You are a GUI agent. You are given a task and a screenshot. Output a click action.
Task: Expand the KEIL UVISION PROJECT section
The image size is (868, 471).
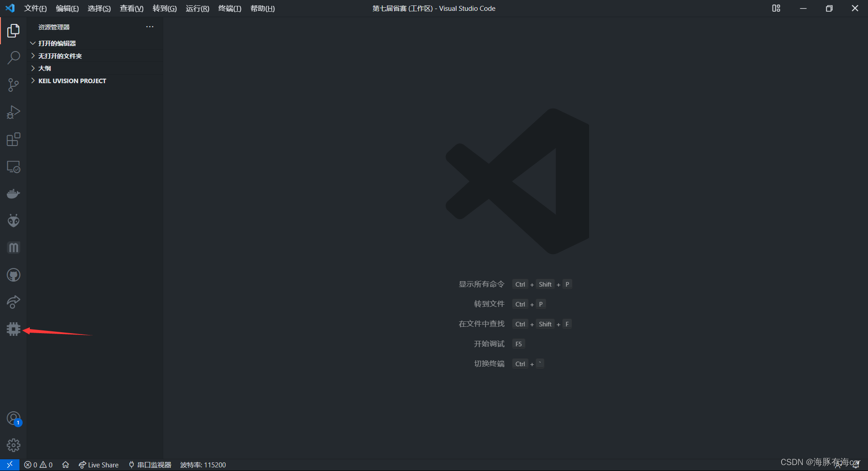click(72, 80)
